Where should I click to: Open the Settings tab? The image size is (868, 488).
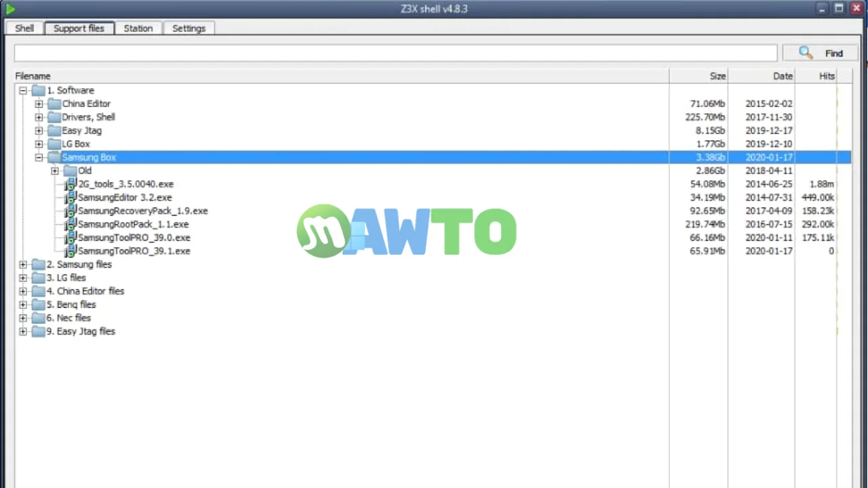[x=189, y=28]
